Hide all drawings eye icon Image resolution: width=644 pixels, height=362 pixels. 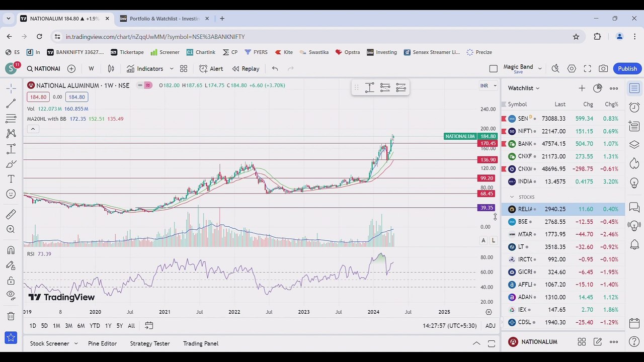coord(11,296)
